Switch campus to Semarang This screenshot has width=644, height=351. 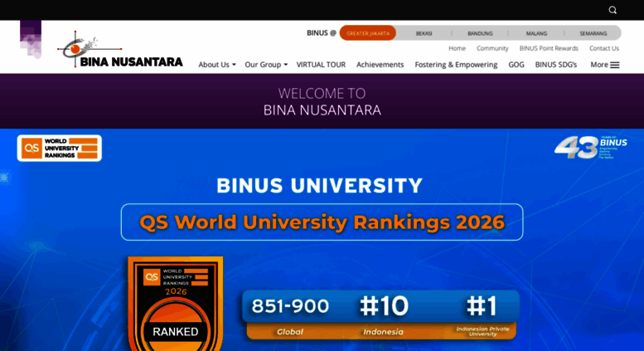point(593,33)
